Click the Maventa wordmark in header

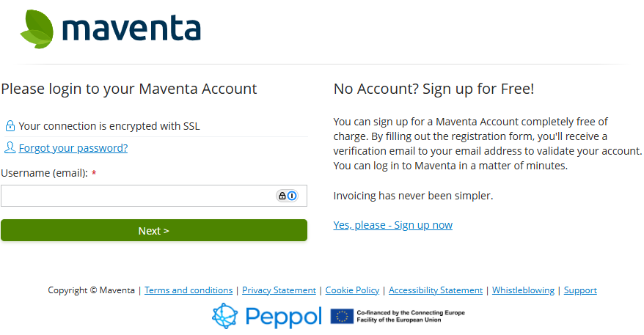click(x=131, y=29)
